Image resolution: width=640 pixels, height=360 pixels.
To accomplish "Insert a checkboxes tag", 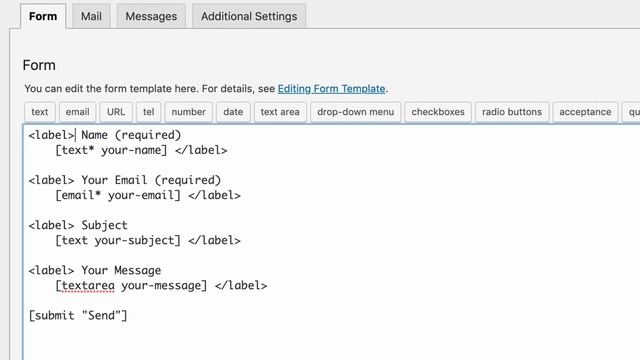I will pos(438,112).
